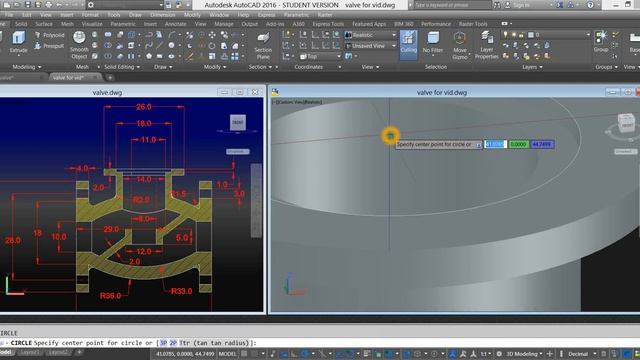Switch to the Annotate ribbon tab
The image size is (640, 360).
point(176,24)
